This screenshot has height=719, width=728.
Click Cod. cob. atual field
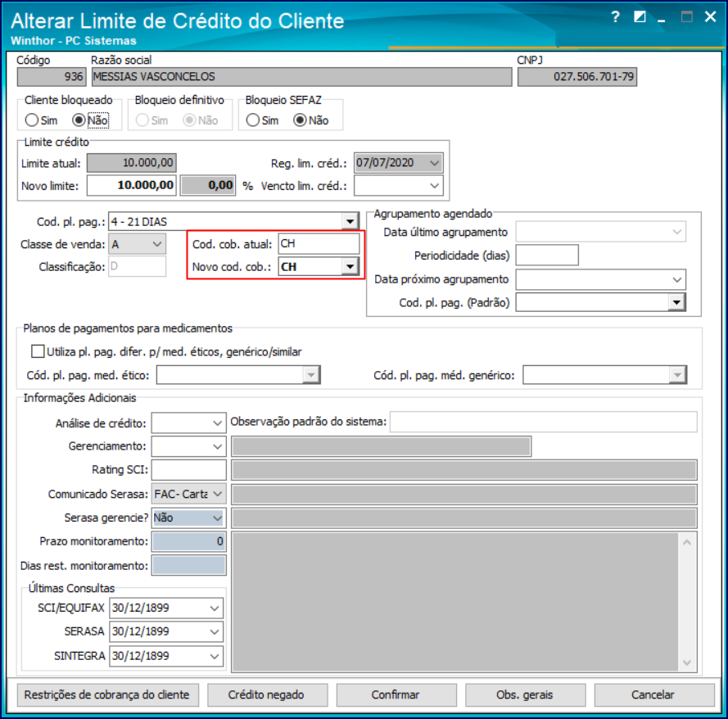tap(319, 244)
